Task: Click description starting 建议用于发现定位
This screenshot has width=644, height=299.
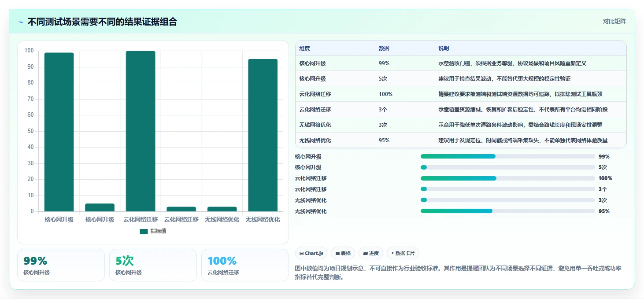Action: (523, 140)
